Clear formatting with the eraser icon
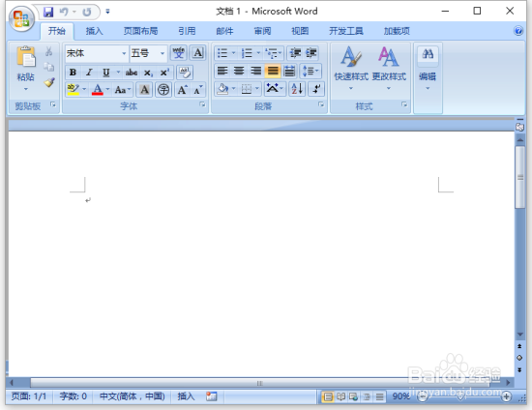Image resolution: width=532 pixels, height=410 pixels. (185, 73)
